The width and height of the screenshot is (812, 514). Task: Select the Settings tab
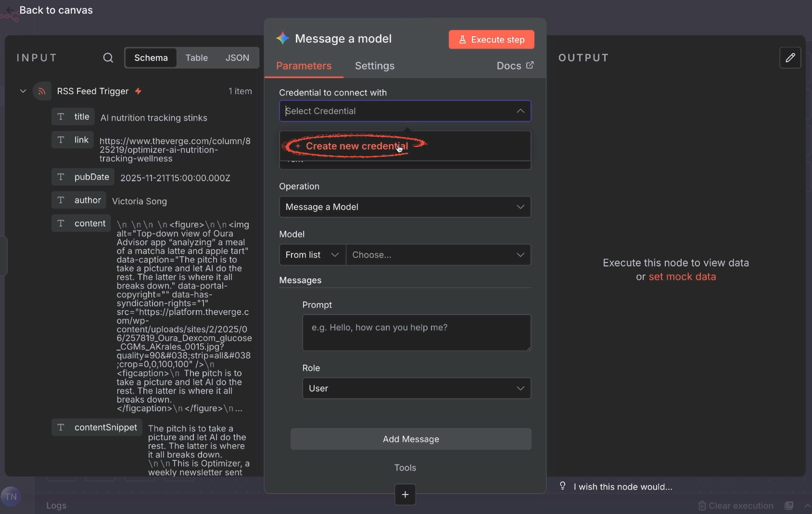coord(374,66)
